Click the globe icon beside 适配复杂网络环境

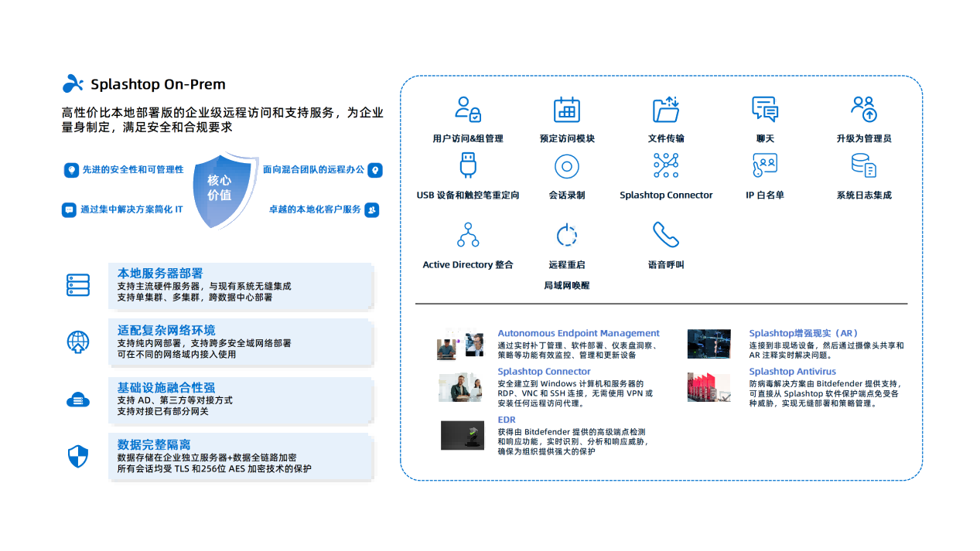[78, 342]
